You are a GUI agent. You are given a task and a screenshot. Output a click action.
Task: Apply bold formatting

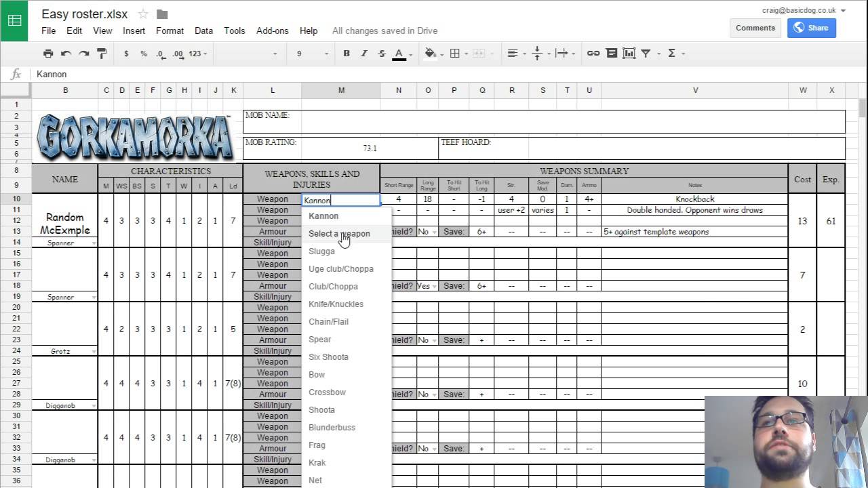pos(347,54)
